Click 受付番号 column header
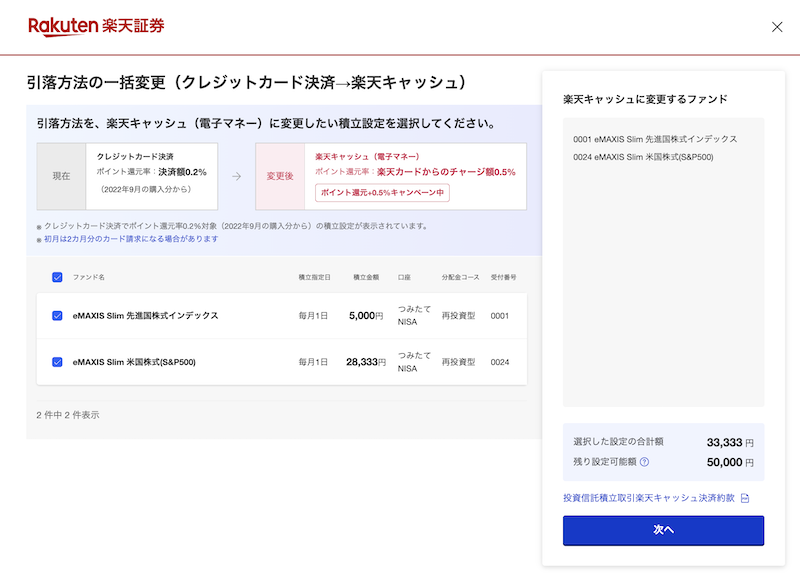The width and height of the screenshot is (800, 573). tap(503, 277)
